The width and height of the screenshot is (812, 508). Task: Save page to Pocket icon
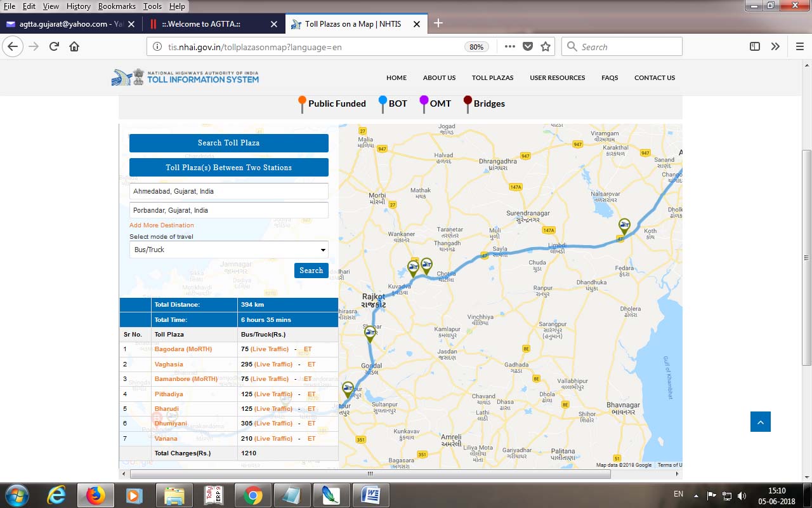pyautogui.click(x=527, y=46)
